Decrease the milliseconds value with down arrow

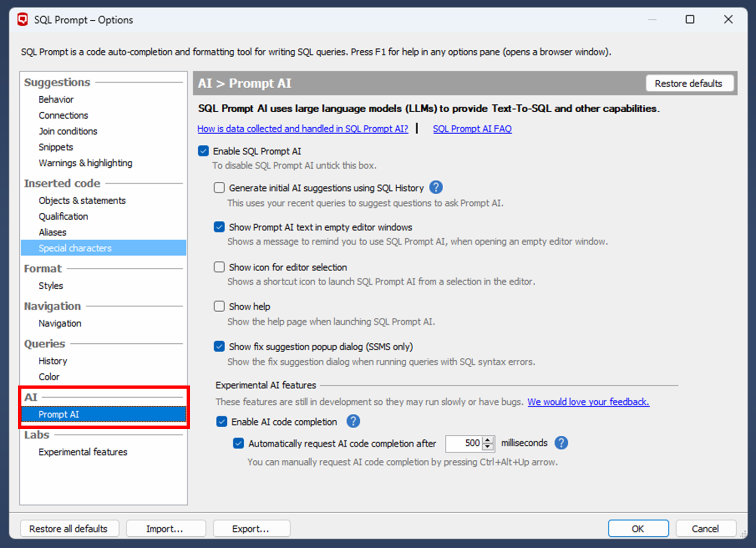[x=488, y=446]
